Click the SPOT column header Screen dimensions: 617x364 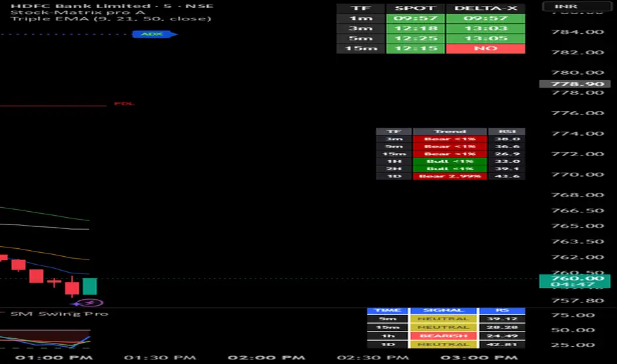pos(415,8)
